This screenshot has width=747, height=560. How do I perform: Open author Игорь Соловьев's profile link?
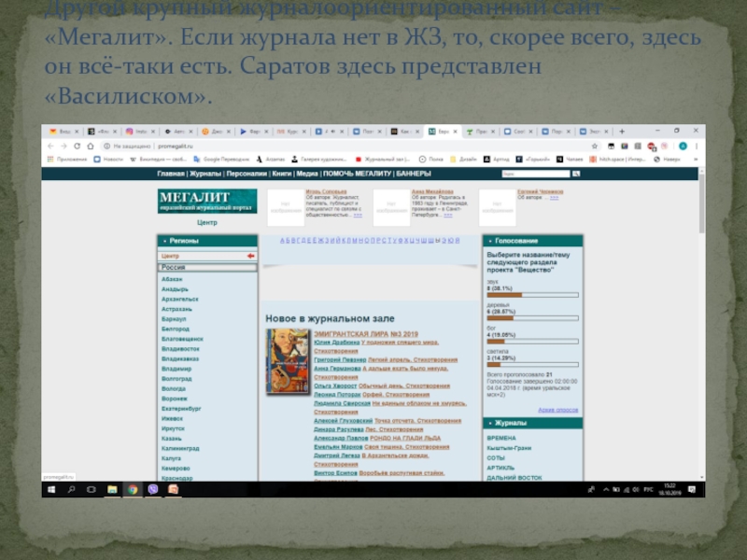[326, 191]
